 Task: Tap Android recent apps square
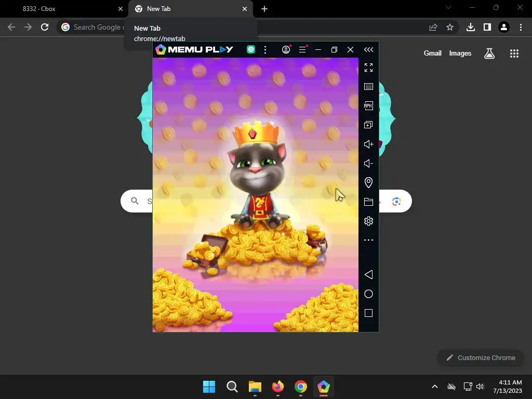coord(368,313)
